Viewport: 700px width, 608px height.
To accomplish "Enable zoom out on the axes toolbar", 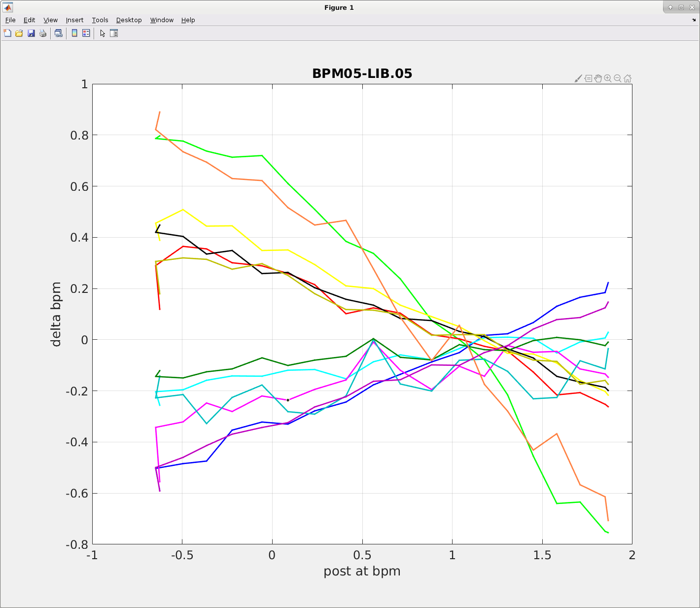I will point(618,78).
